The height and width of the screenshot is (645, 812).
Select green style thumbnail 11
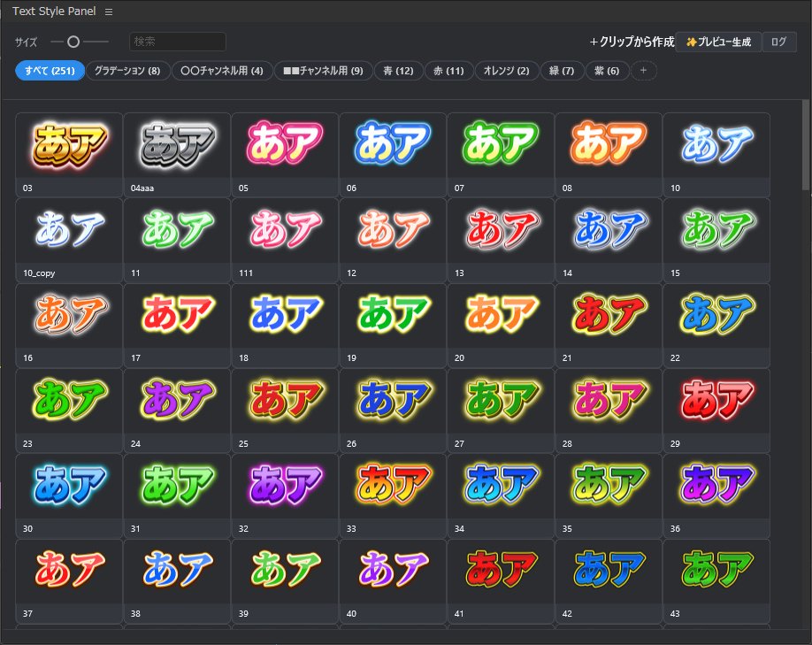pyautogui.click(x=177, y=240)
